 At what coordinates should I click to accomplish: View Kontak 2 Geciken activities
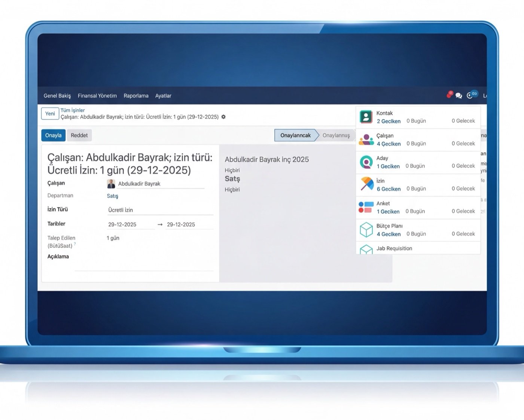coord(389,121)
